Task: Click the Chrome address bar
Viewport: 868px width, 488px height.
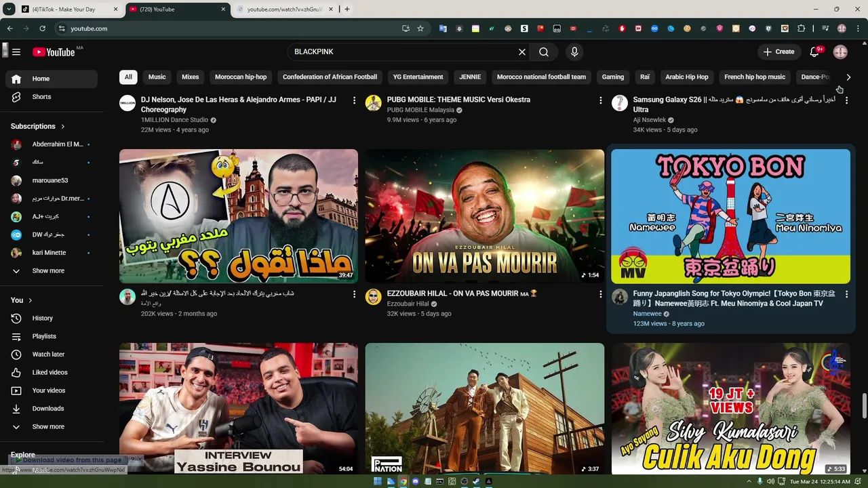Action: [x=231, y=28]
